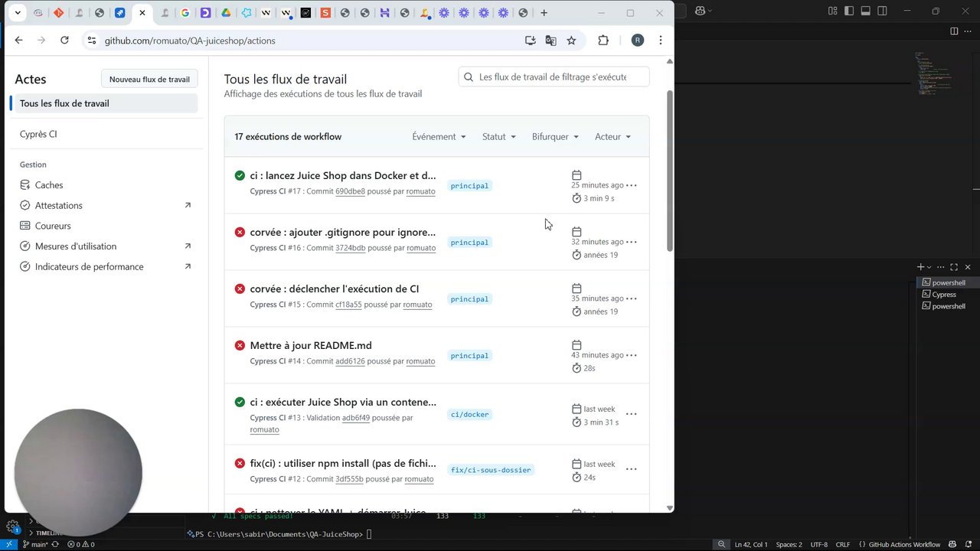Open the Copilot dropdown in VS Code title bar

pos(704,11)
